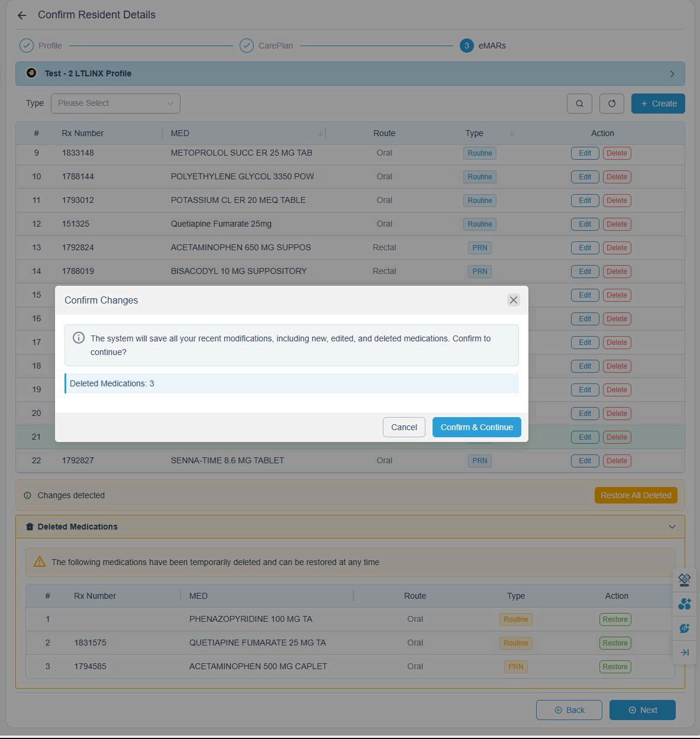Click the search magnifier icon button
This screenshot has height=739, width=700.
579,104
